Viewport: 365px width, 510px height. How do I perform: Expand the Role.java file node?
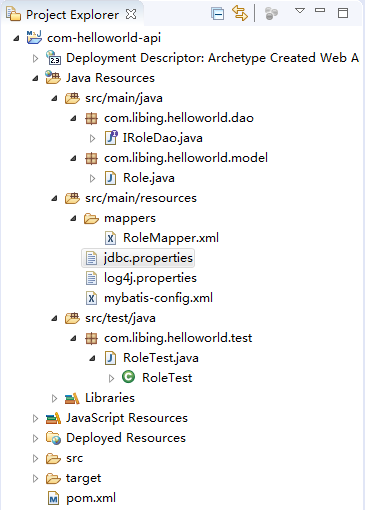point(92,178)
